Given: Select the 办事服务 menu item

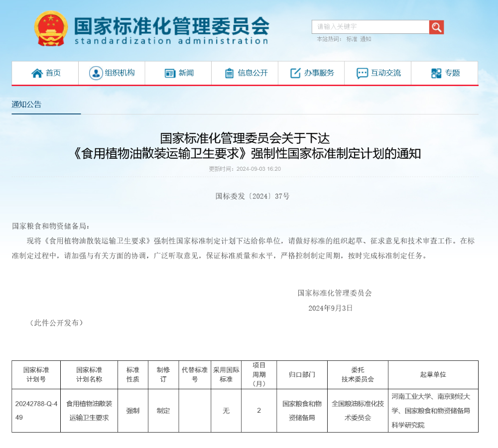Looking at the screenshot, I should click(311, 73).
